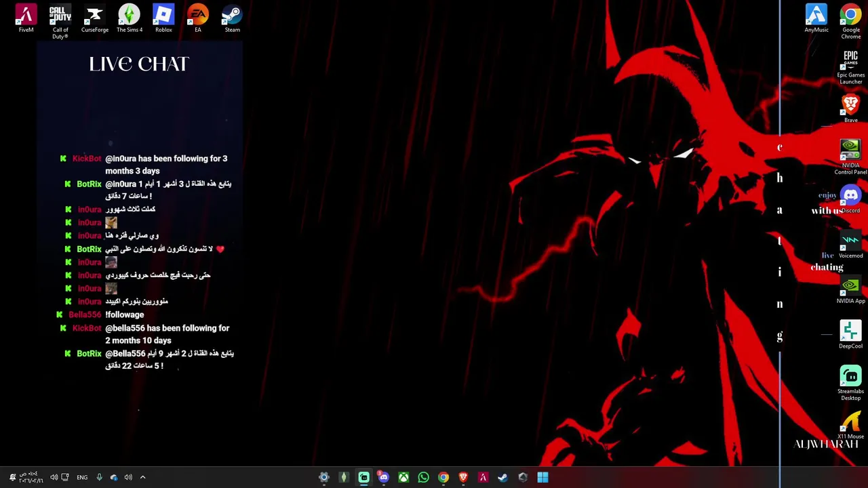Click the LIVE CHAT heading
868x488 pixels.
(139, 64)
